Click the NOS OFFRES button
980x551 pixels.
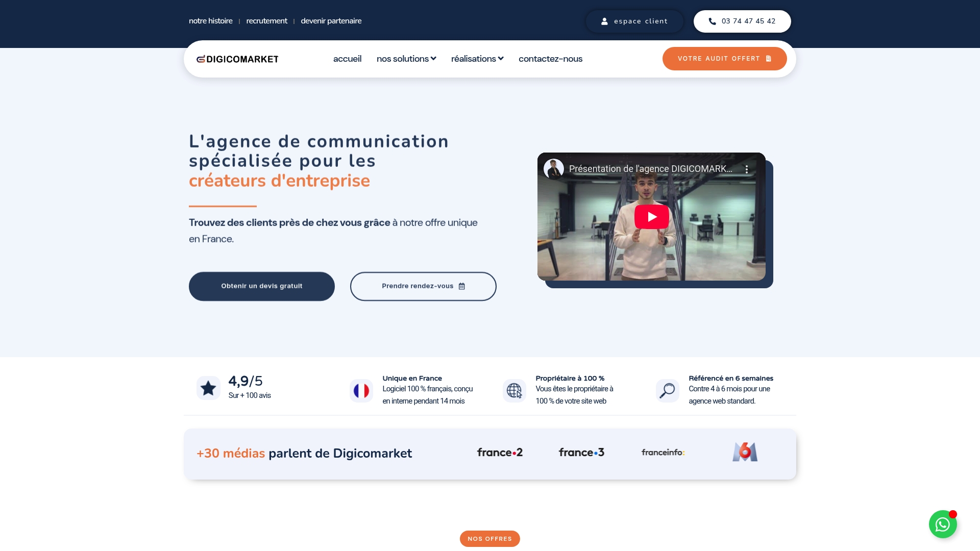[489, 538]
